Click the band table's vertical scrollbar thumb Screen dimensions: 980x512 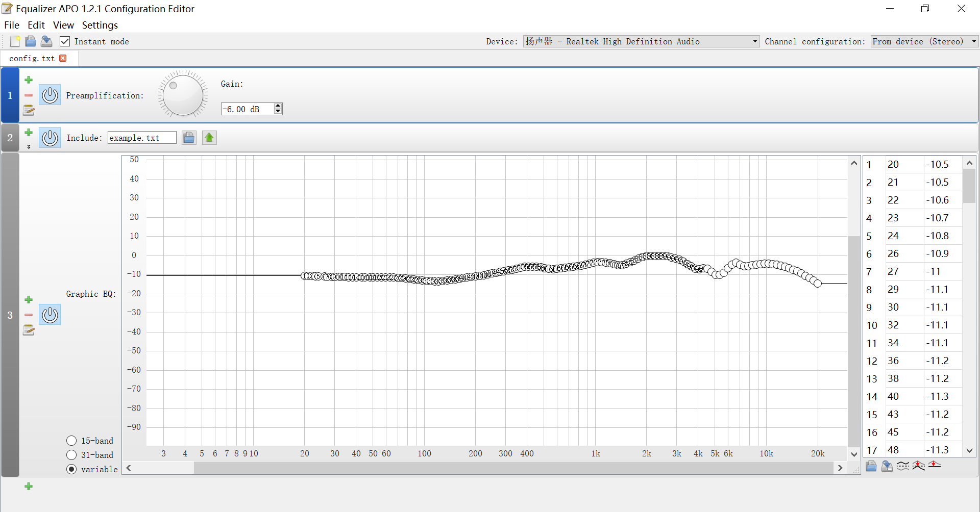(969, 186)
